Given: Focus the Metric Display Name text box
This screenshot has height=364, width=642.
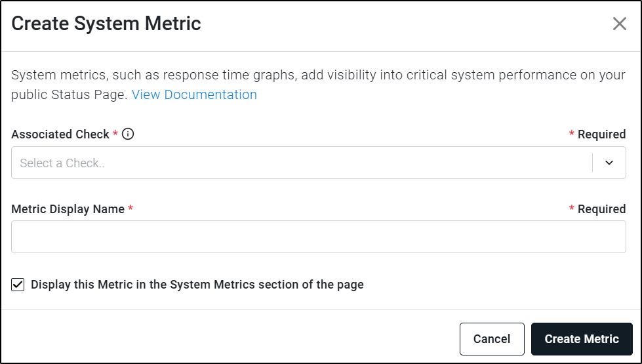Looking at the screenshot, I should coord(319,237).
